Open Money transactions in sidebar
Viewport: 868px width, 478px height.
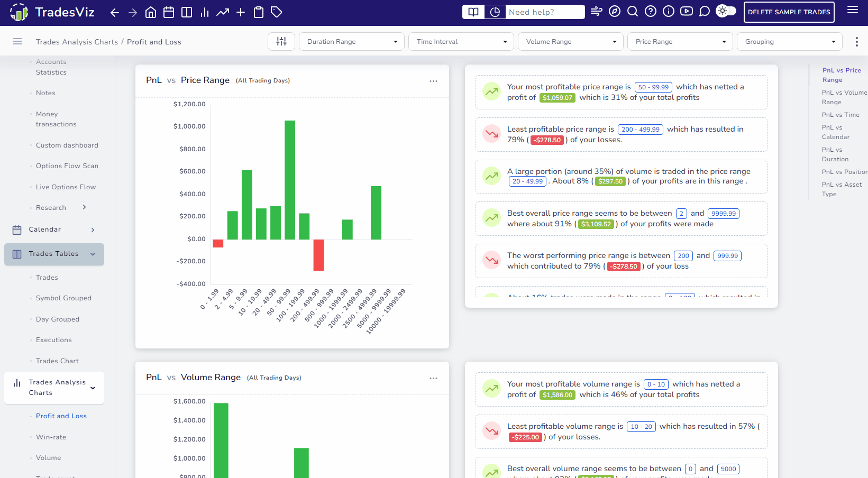(x=56, y=119)
